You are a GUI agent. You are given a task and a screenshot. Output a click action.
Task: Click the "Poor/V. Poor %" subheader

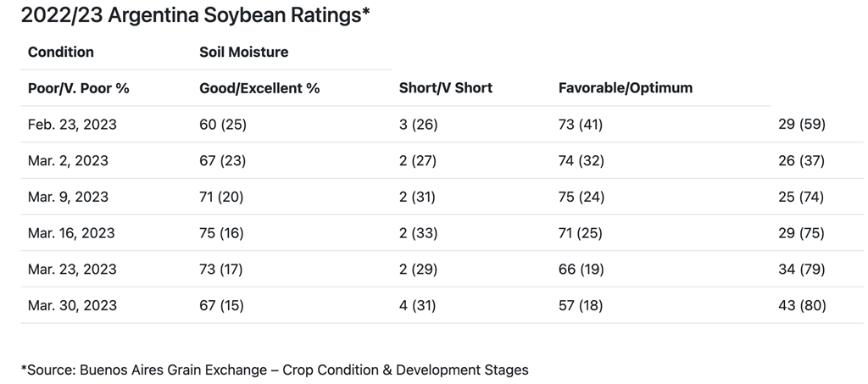pyautogui.click(x=78, y=88)
